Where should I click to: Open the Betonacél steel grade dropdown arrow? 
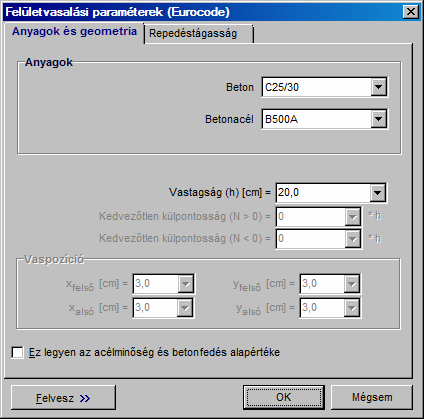[379, 119]
